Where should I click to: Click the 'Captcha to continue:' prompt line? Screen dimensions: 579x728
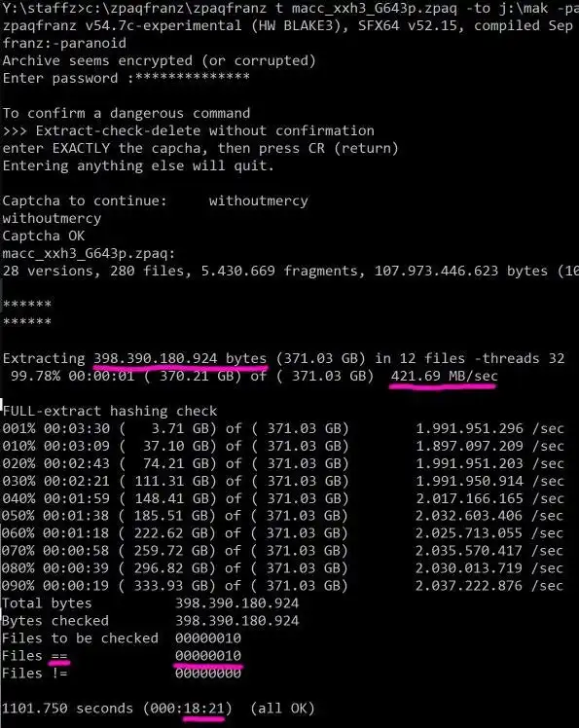tap(155, 201)
